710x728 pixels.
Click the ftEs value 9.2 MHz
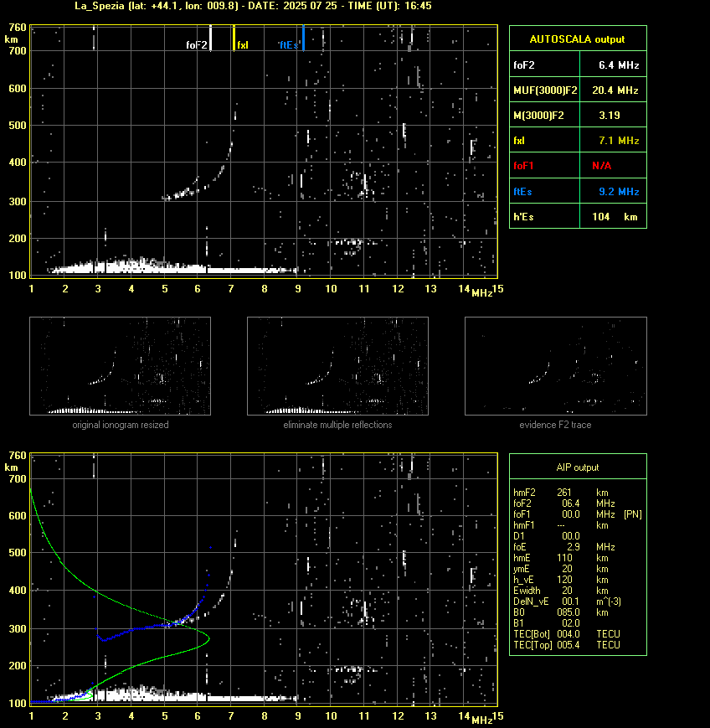(619, 191)
